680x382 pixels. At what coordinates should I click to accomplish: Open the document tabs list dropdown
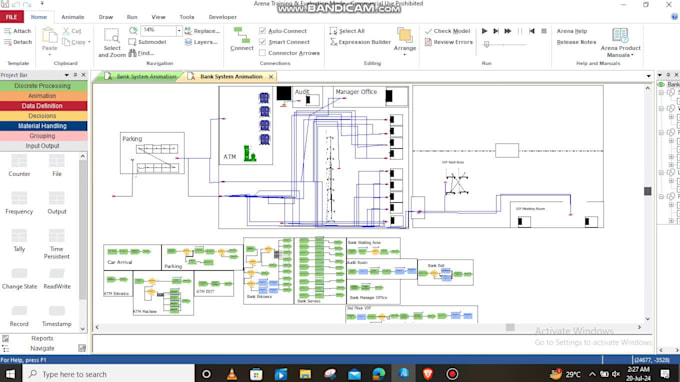pyautogui.click(x=648, y=76)
